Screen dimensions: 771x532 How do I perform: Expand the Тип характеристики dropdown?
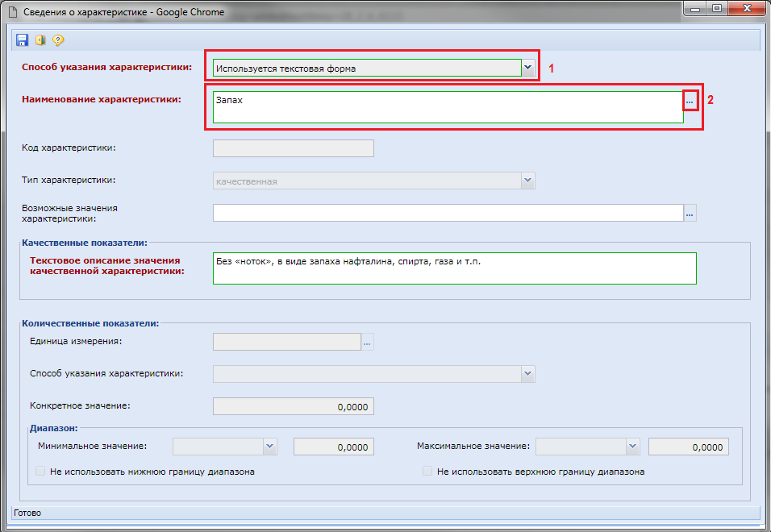click(527, 181)
